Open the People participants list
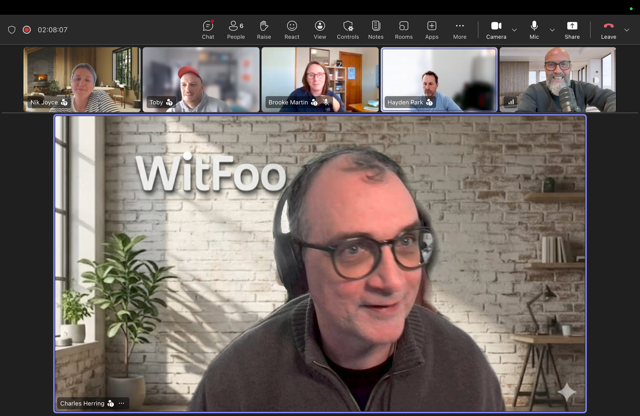Screen dimensions: 640x416 coord(236,30)
